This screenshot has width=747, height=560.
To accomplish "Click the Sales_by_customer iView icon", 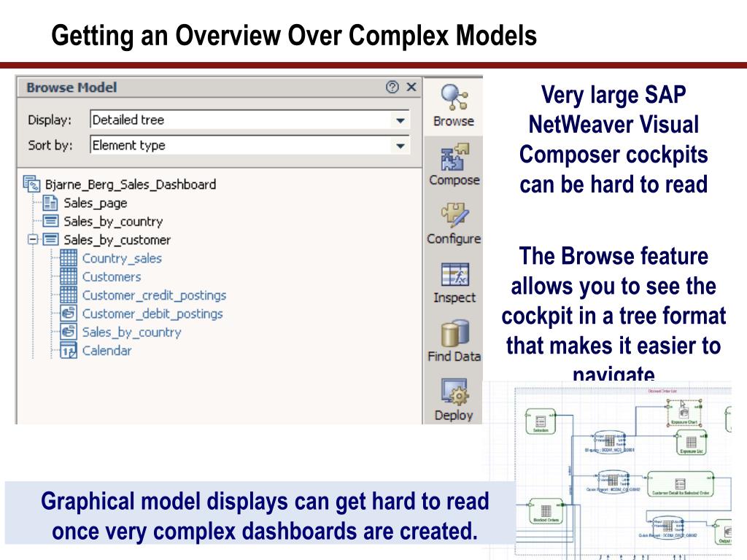I will coord(50,239).
